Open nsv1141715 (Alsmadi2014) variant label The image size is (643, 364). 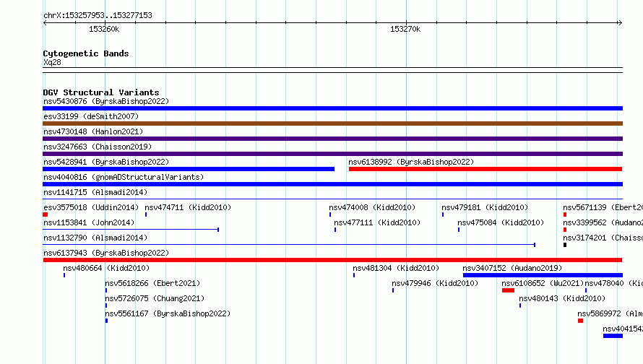click(x=95, y=192)
